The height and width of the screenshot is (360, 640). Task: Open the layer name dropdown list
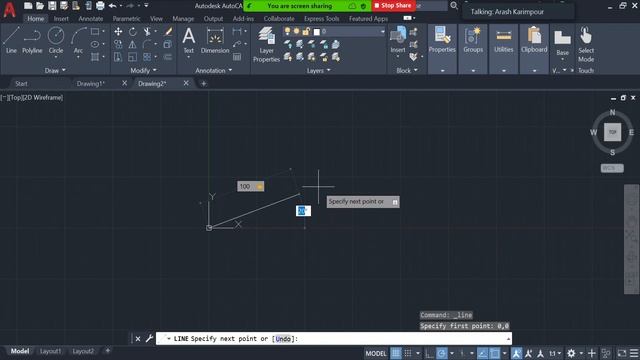coord(382,31)
